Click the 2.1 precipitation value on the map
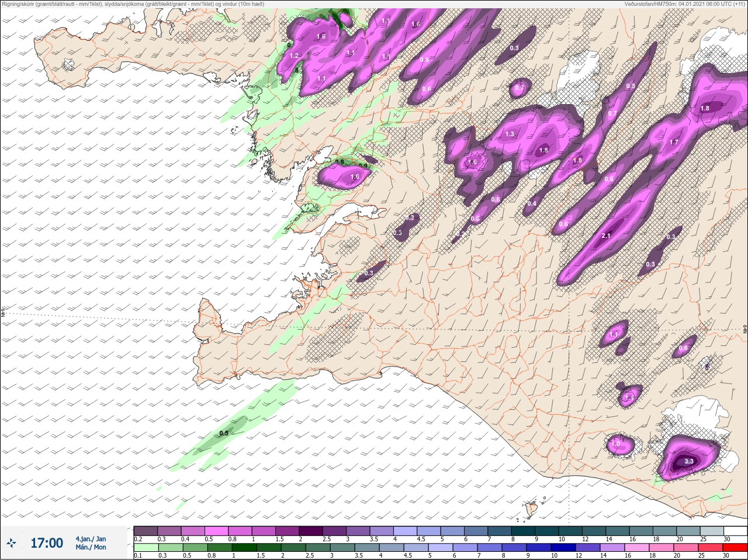The image size is (748, 560). 606,236
